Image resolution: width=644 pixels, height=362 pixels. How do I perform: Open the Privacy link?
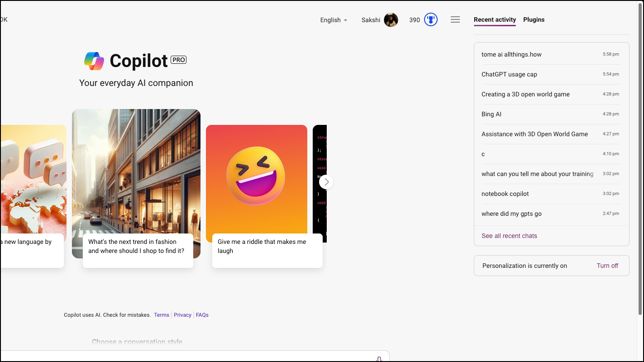pos(182,315)
